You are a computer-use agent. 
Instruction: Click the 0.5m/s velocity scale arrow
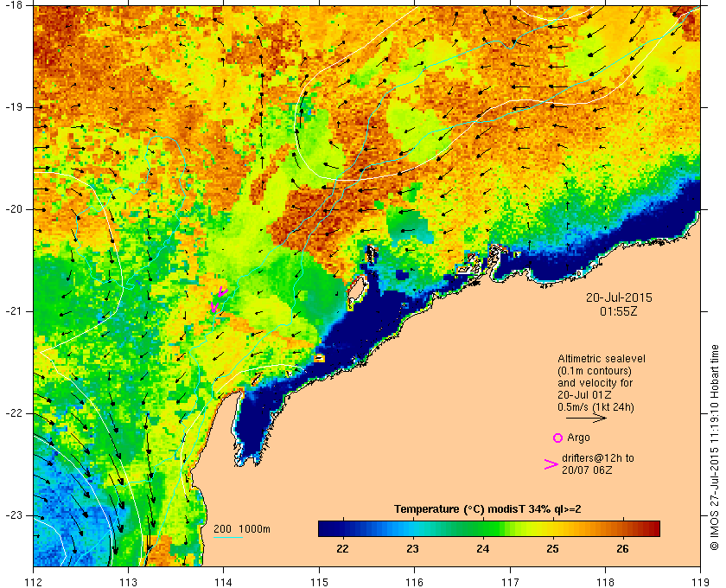pos(586,418)
